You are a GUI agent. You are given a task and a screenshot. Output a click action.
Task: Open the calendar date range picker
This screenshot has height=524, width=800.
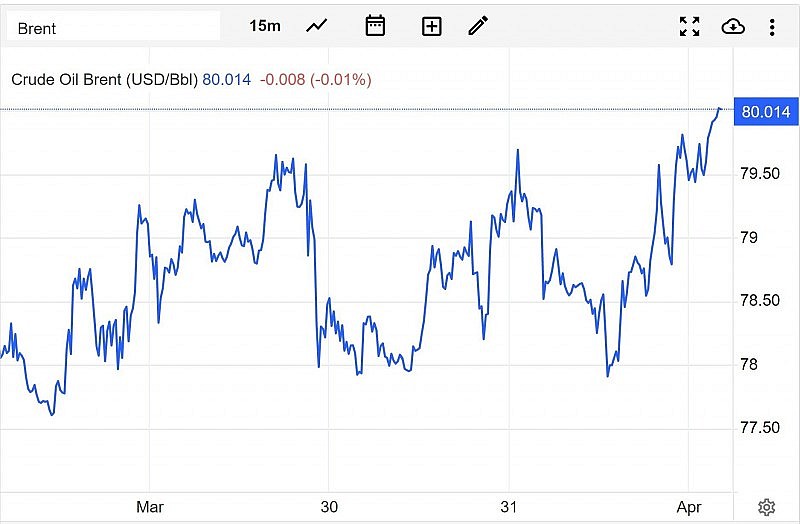pyautogui.click(x=375, y=26)
